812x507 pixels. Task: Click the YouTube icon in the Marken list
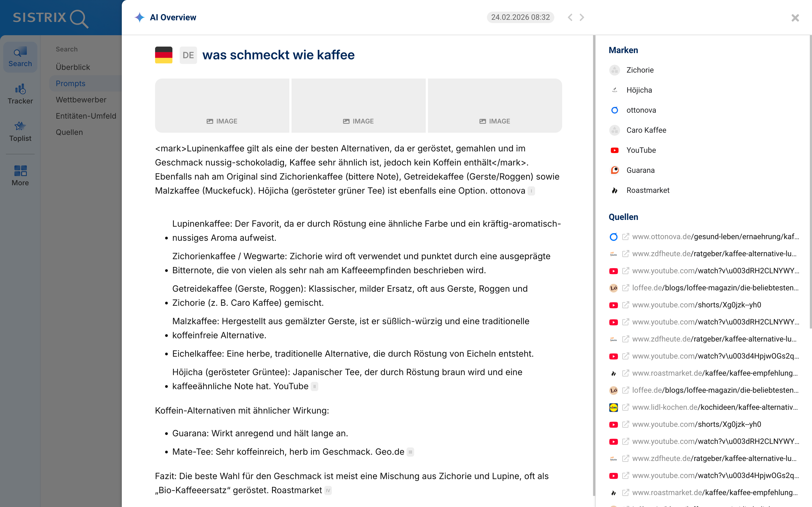(x=614, y=150)
